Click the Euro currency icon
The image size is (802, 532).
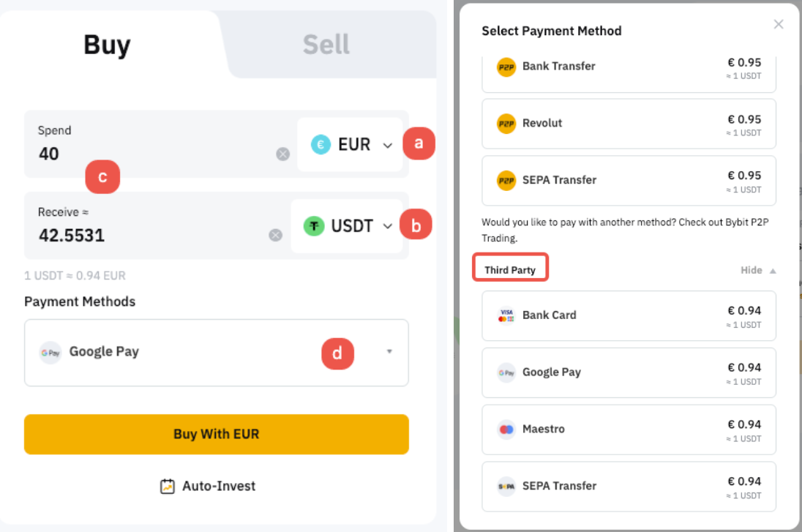321,144
